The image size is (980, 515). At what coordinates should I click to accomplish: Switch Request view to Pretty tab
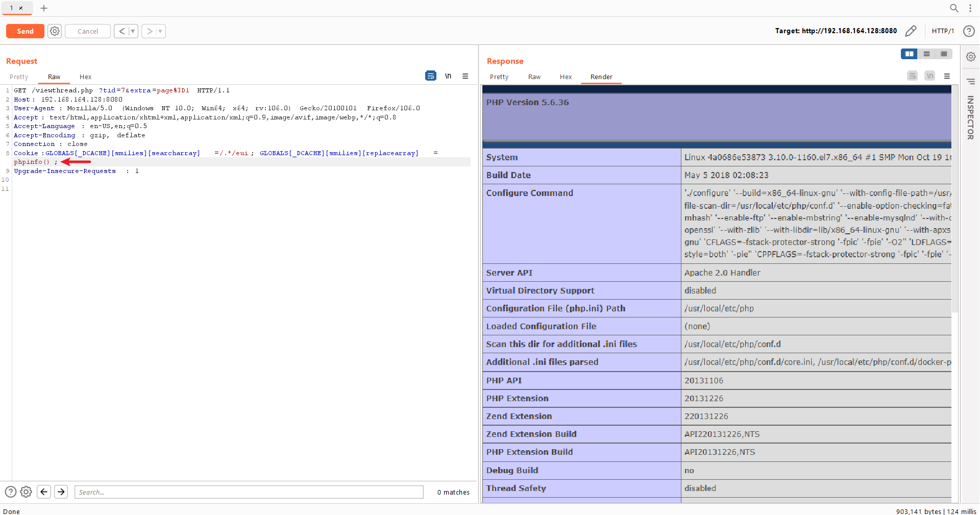click(x=19, y=77)
